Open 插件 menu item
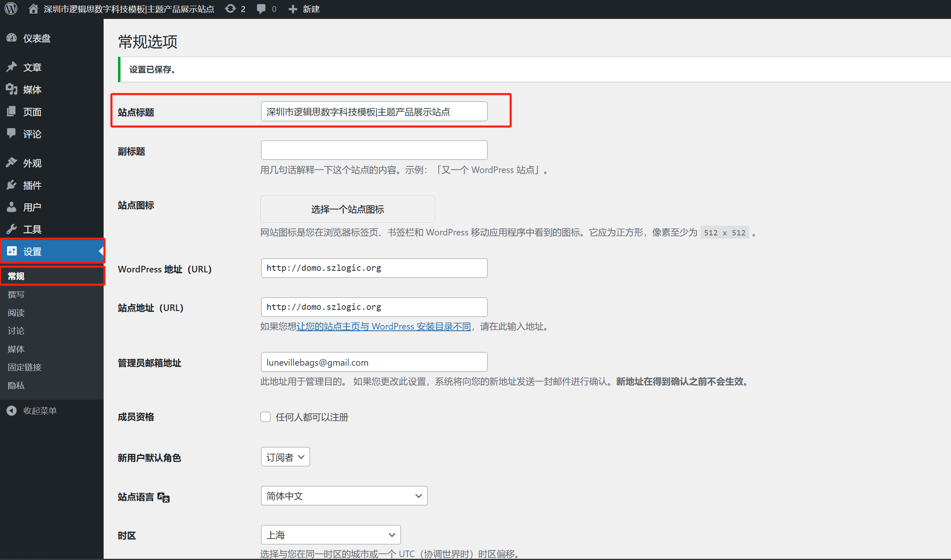Image resolution: width=951 pixels, height=560 pixels. click(52, 185)
